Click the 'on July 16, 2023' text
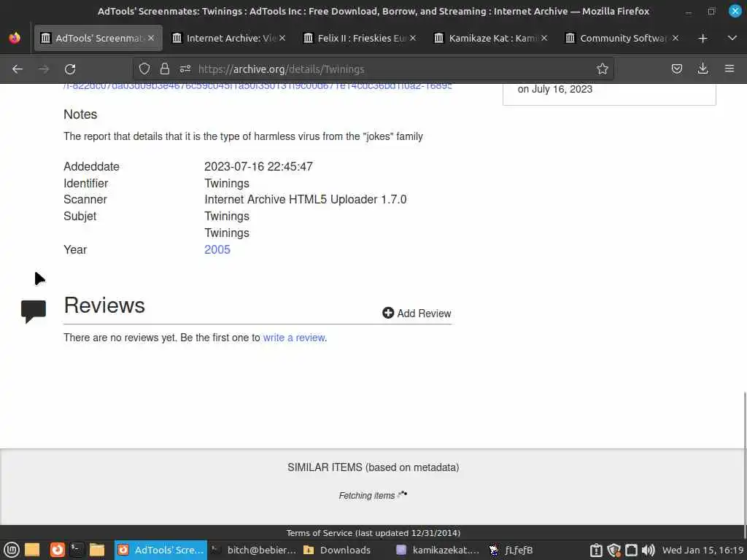This screenshot has width=747, height=560. coord(555,90)
